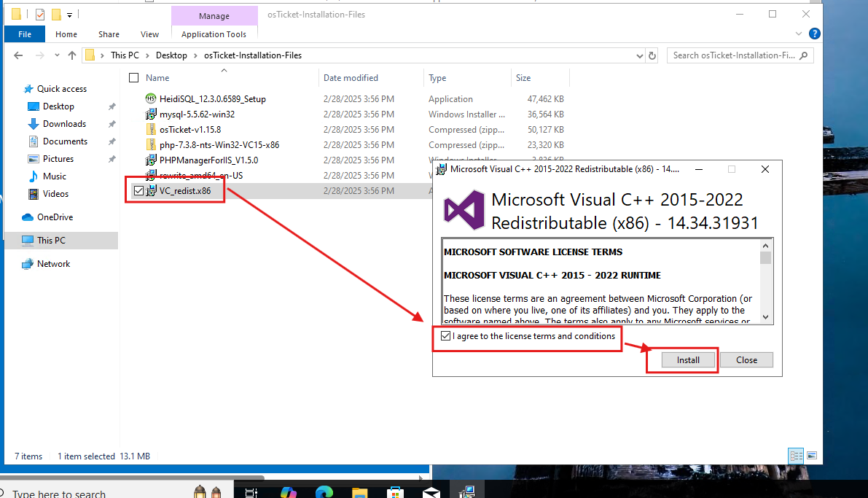Click Install in the Visual C++ dialog
The image size is (868, 498).
click(x=688, y=360)
